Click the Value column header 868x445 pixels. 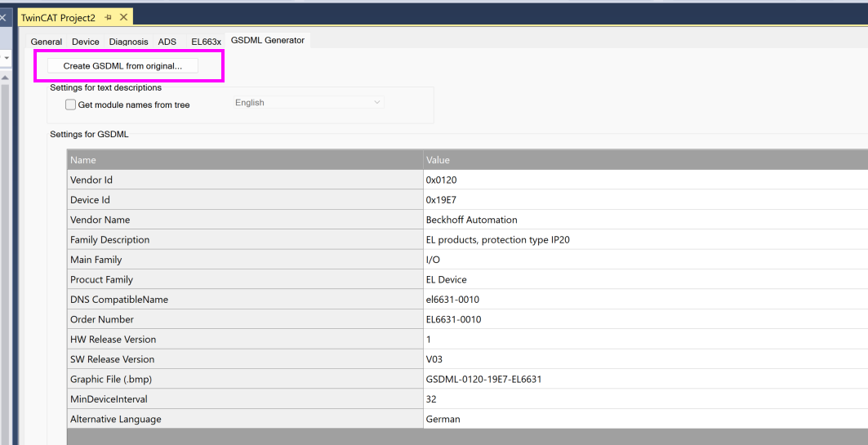pyautogui.click(x=645, y=160)
